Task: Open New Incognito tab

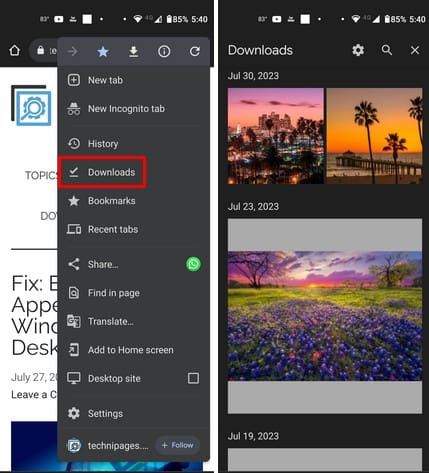Action: 134,109
